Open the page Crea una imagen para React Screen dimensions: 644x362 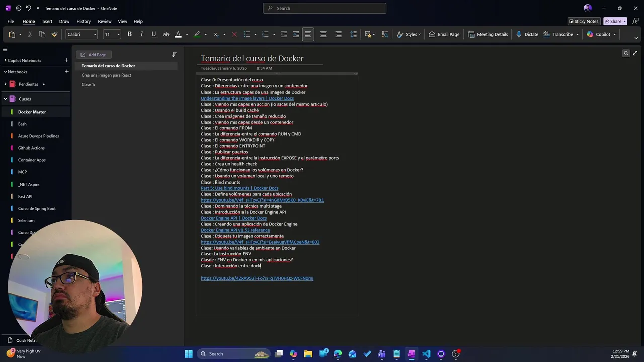[106, 75]
